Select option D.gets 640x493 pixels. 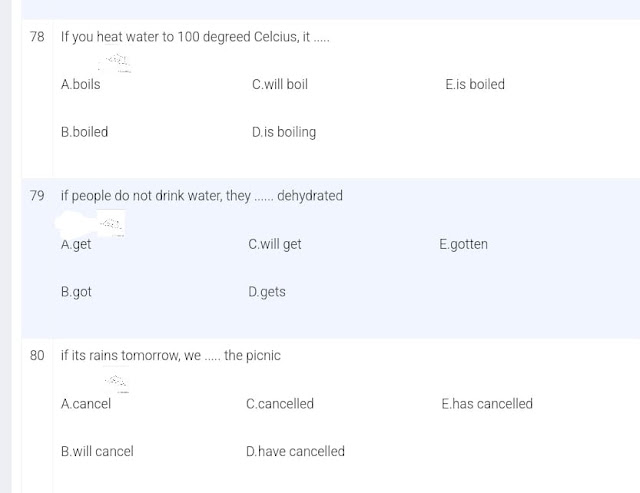point(267,292)
